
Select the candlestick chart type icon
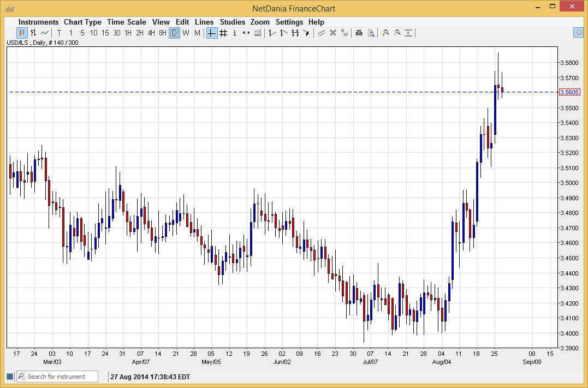coord(22,33)
